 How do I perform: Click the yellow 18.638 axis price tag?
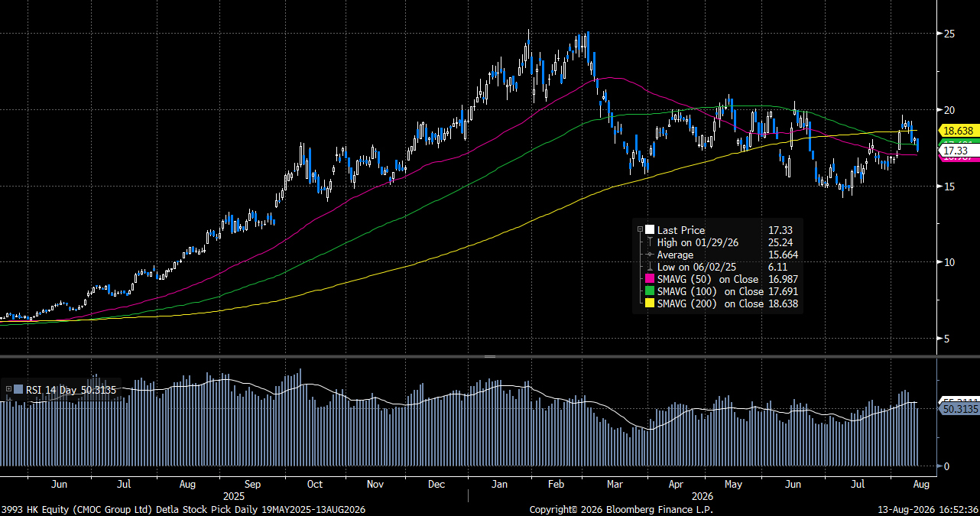tap(959, 131)
